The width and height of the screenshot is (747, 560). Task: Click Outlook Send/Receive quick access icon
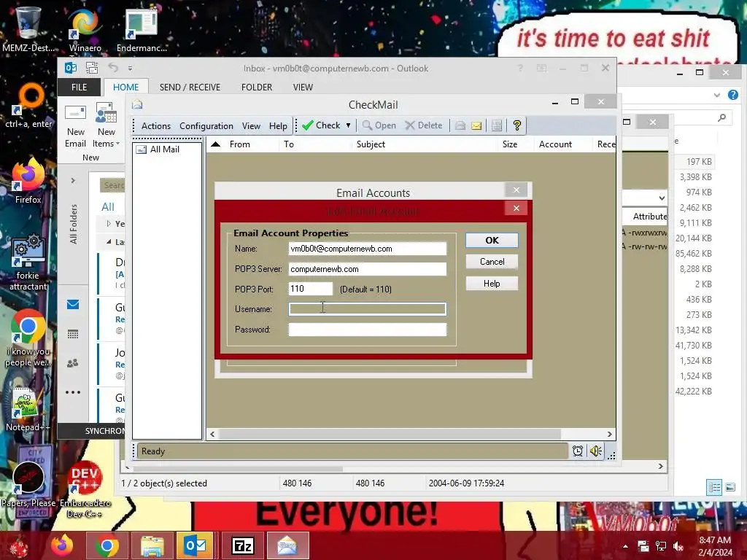91,68
